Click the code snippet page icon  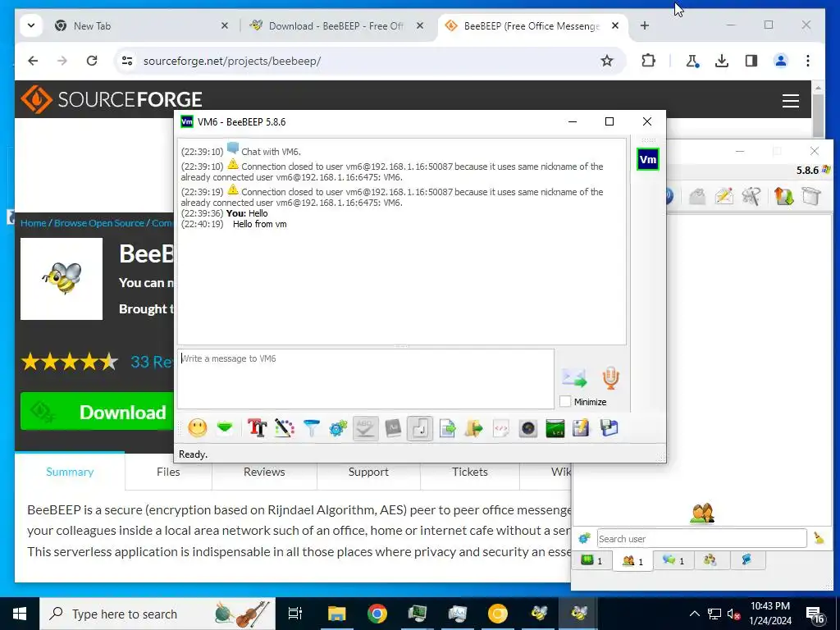pyautogui.click(x=501, y=428)
